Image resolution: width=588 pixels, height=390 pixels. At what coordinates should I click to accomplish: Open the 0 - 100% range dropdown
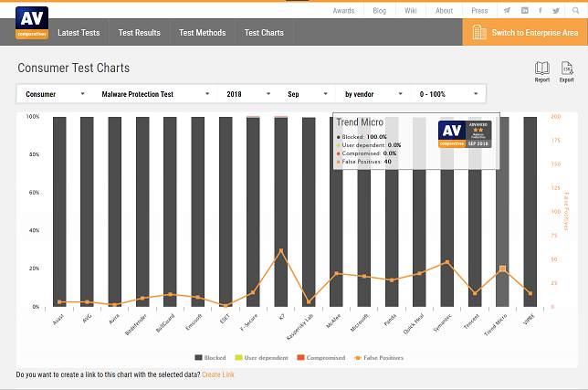point(448,94)
